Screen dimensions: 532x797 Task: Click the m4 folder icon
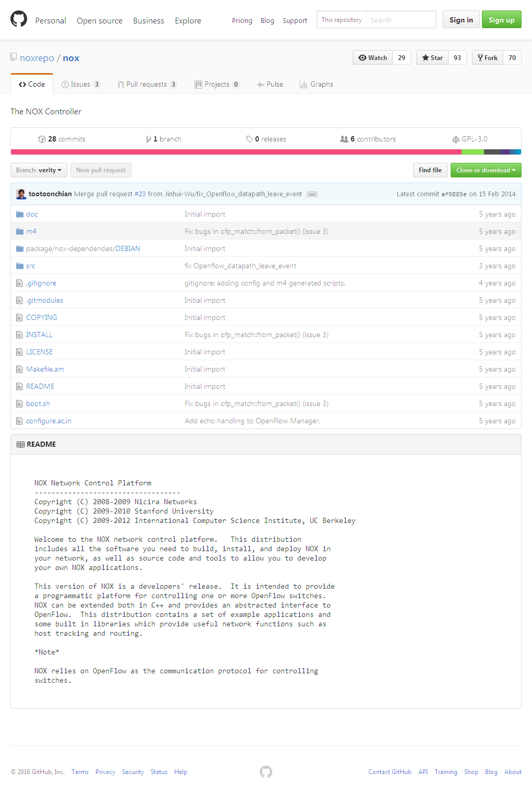click(x=20, y=231)
